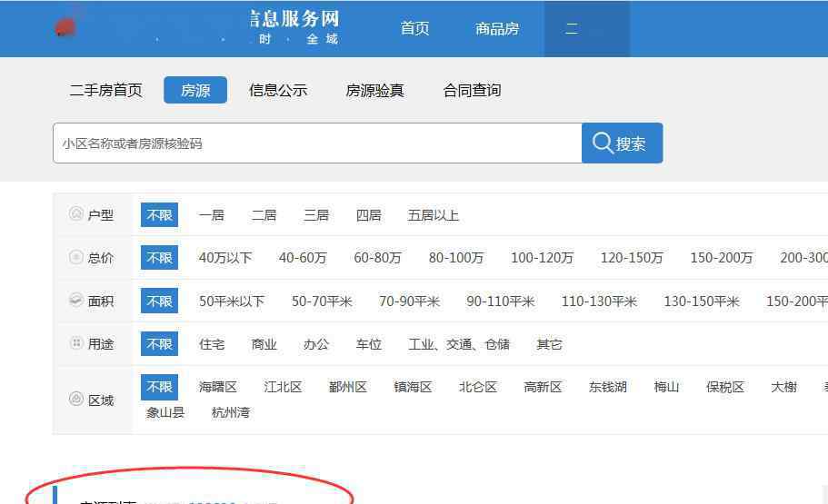Filter area by 130-150平米

point(702,301)
